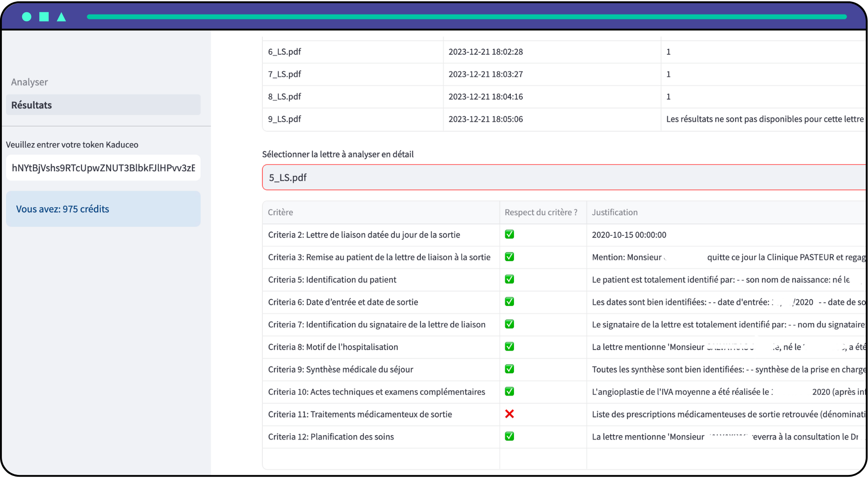Viewport: 868px width, 488px height.
Task: Click the square icon in the title bar
Action: click(44, 17)
